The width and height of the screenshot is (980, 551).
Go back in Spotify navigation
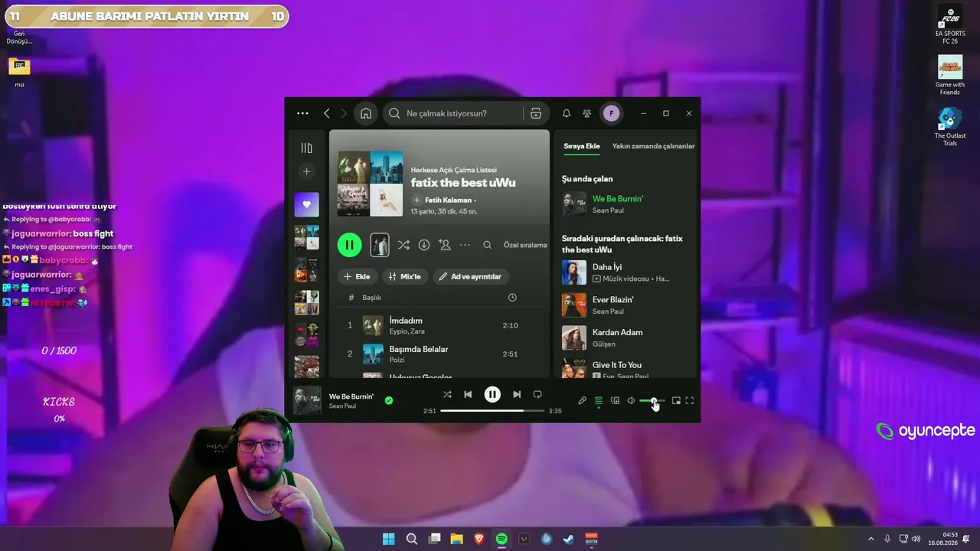327,113
